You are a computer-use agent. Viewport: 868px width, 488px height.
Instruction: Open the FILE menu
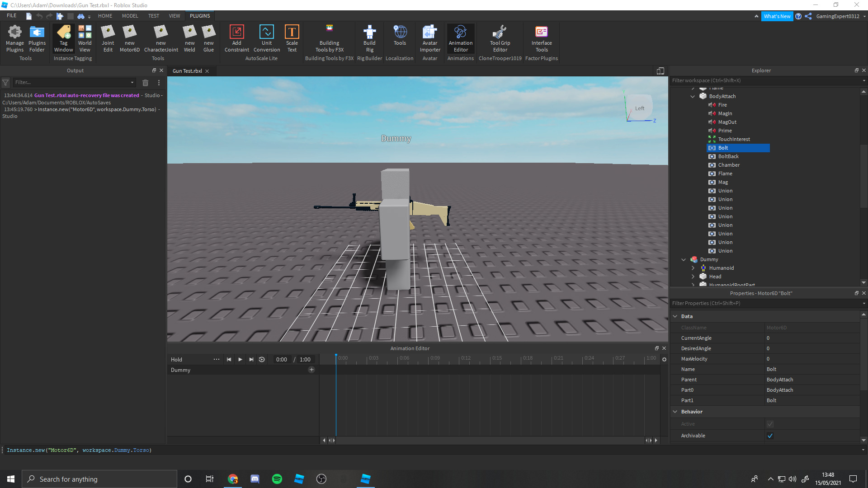[11, 16]
